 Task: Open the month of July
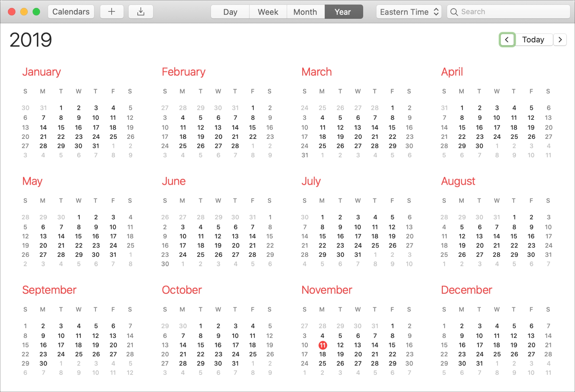coord(310,181)
